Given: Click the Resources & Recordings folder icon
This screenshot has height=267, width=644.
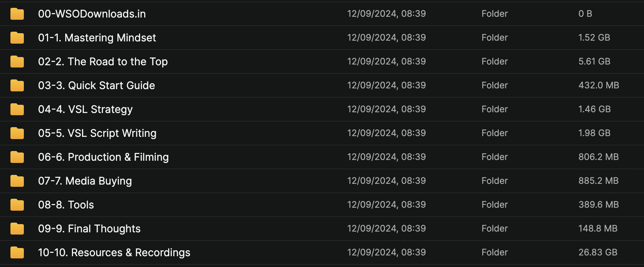Looking at the screenshot, I should [17, 252].
